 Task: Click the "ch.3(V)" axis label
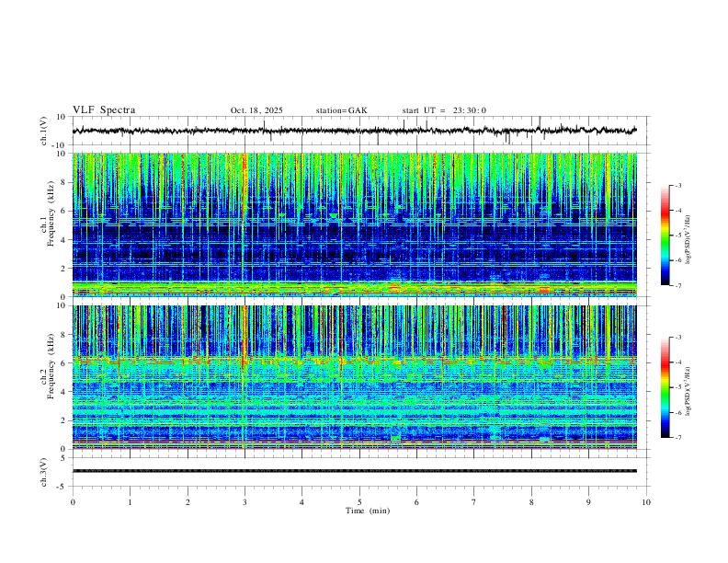(x=44, y=472)
